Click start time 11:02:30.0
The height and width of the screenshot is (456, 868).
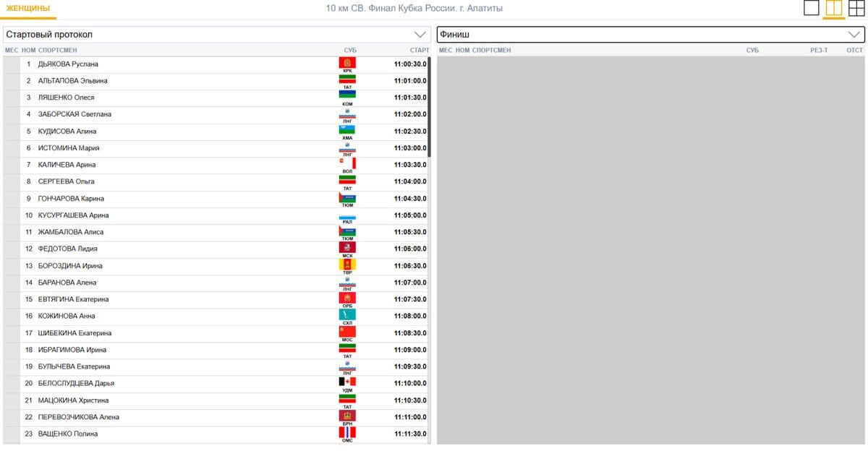(x=410, y=132)
